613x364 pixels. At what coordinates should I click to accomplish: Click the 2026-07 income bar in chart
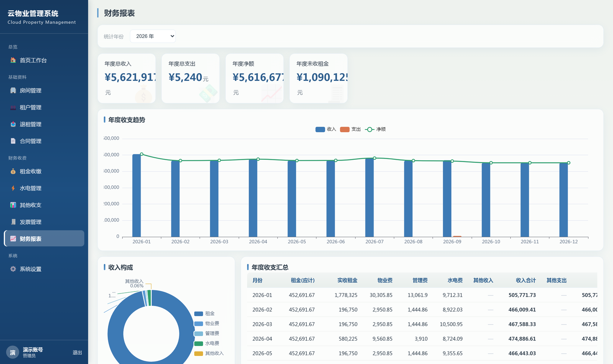[x=369, y=197]
